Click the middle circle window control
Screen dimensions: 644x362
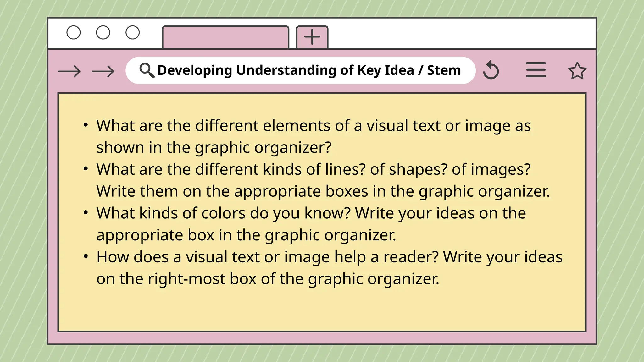click(x=103, y=32)
